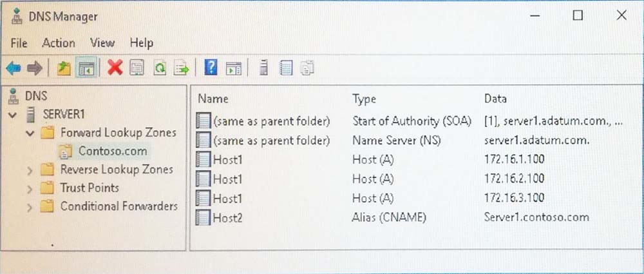Select the Start of Authority (SOA) text

pos(412,121)
